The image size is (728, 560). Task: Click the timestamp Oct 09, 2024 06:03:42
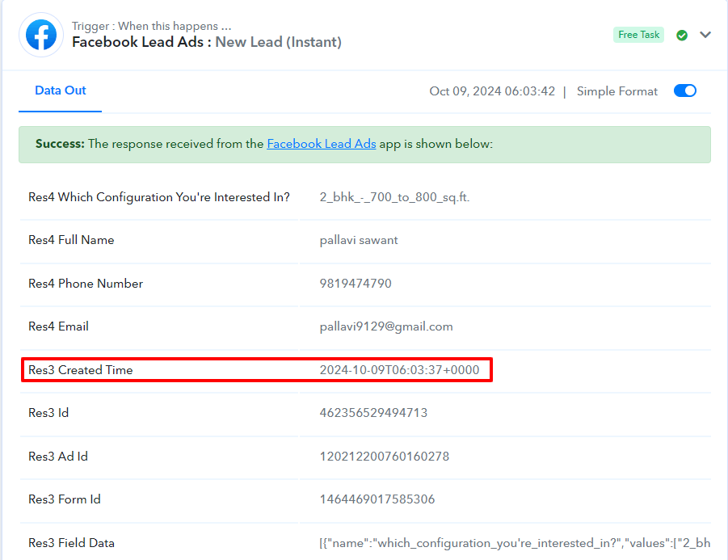click(x=492, y=91)
